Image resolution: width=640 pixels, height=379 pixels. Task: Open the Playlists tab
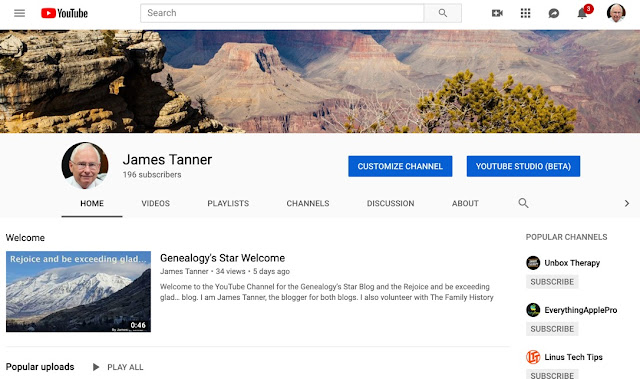[x=228, y=204]
